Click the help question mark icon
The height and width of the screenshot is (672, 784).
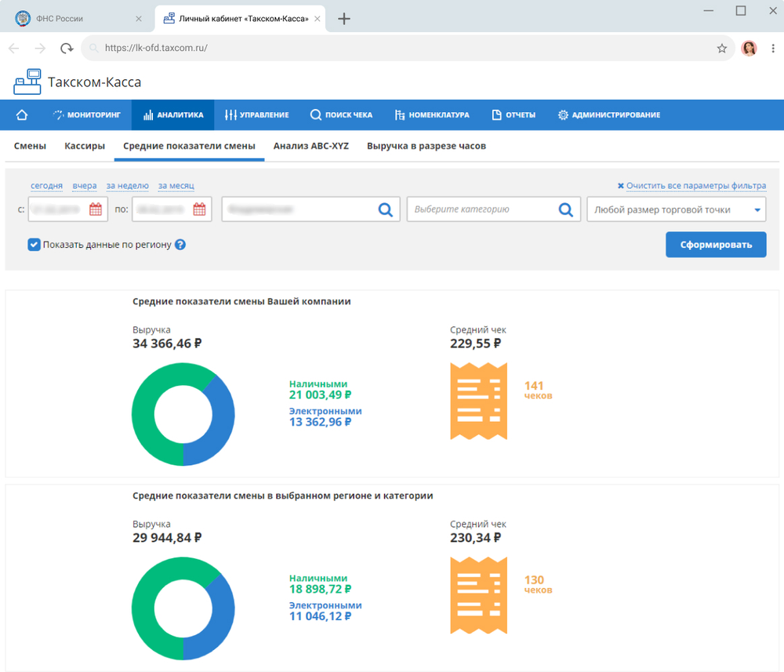click(180, 245)
